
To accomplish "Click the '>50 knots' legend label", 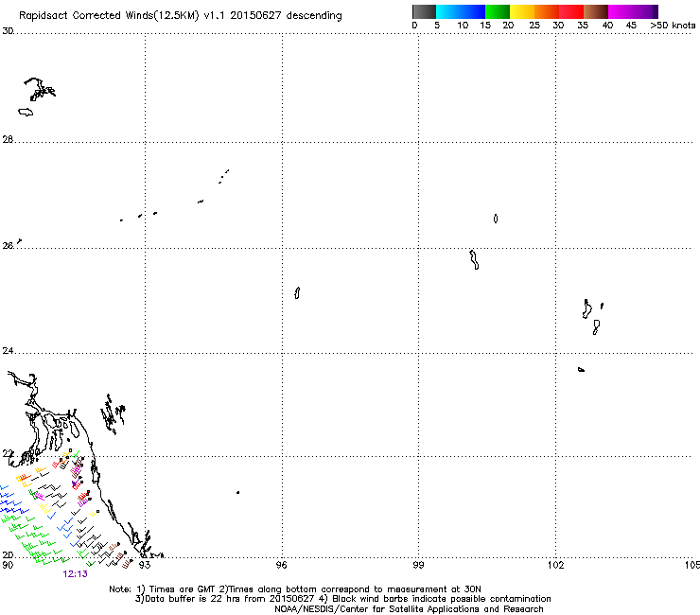I will pyautogui.click(x=673, y=25).
